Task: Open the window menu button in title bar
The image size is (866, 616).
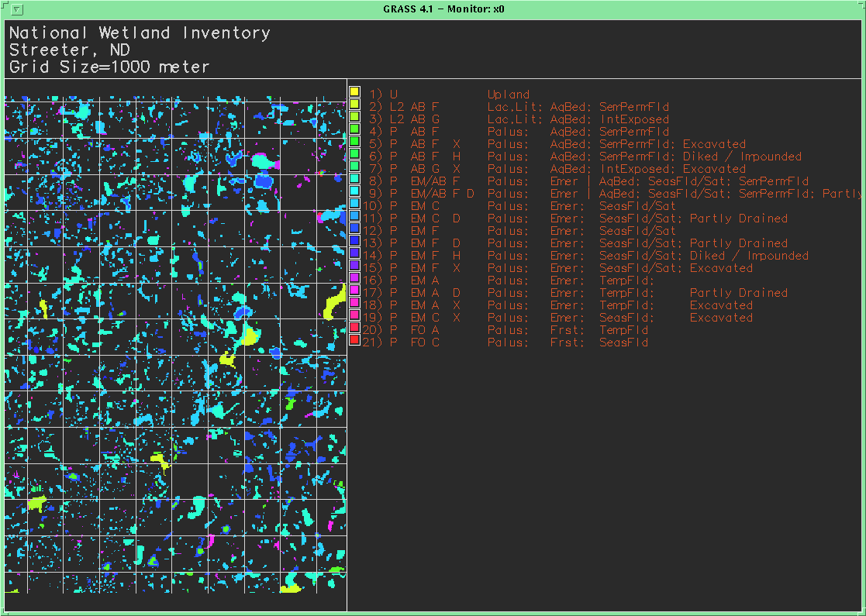Action: coord(17,9)
